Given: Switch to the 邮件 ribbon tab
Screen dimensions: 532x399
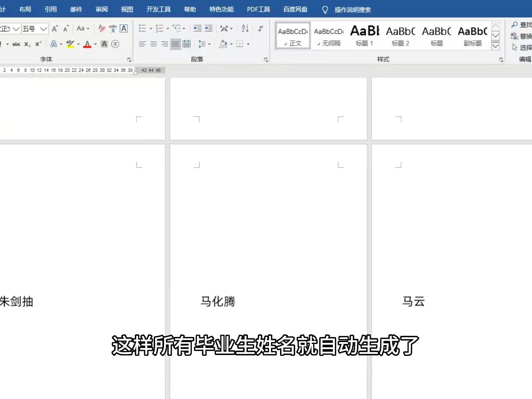Looking at the screenshot, I should coord(76,9).
